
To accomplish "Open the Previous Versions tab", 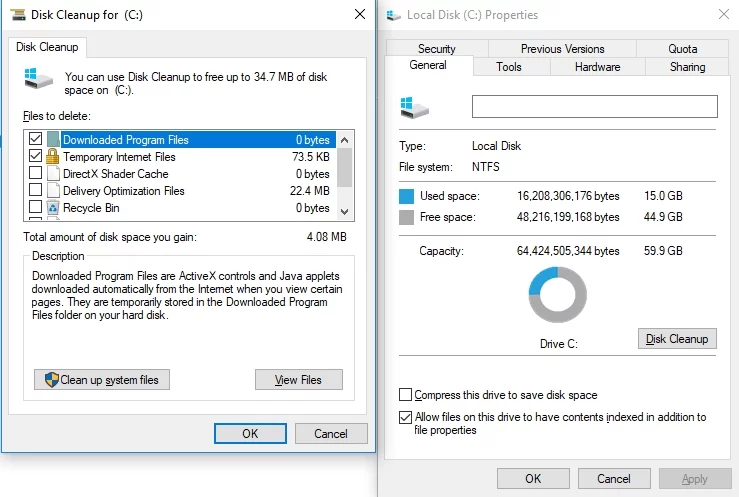I will (562, 48).
